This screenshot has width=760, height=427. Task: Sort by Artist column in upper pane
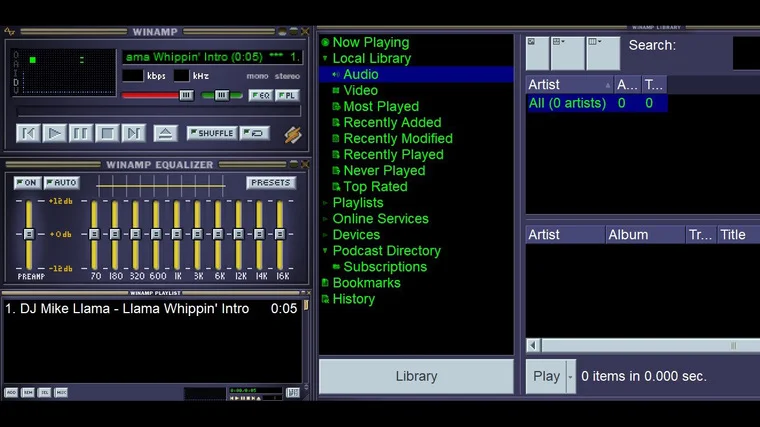tap(570, 85)
